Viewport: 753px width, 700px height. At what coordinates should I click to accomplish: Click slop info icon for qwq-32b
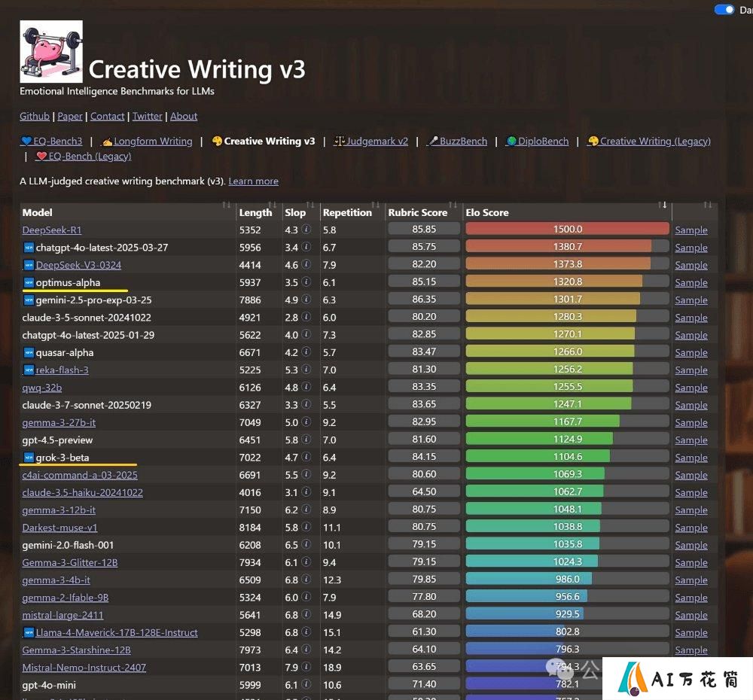306,387
